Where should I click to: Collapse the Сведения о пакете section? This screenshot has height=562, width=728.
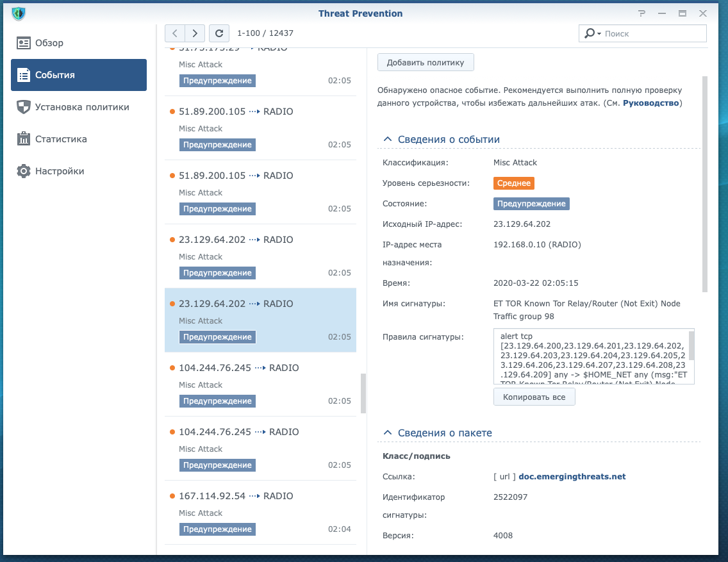coord(388,433)
